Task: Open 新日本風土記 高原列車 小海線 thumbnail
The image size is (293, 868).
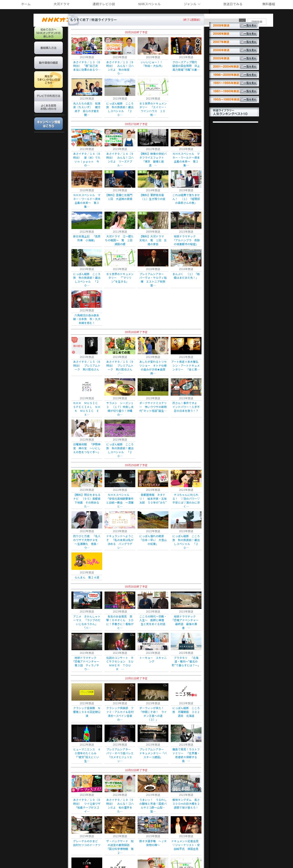Action: 86,220
